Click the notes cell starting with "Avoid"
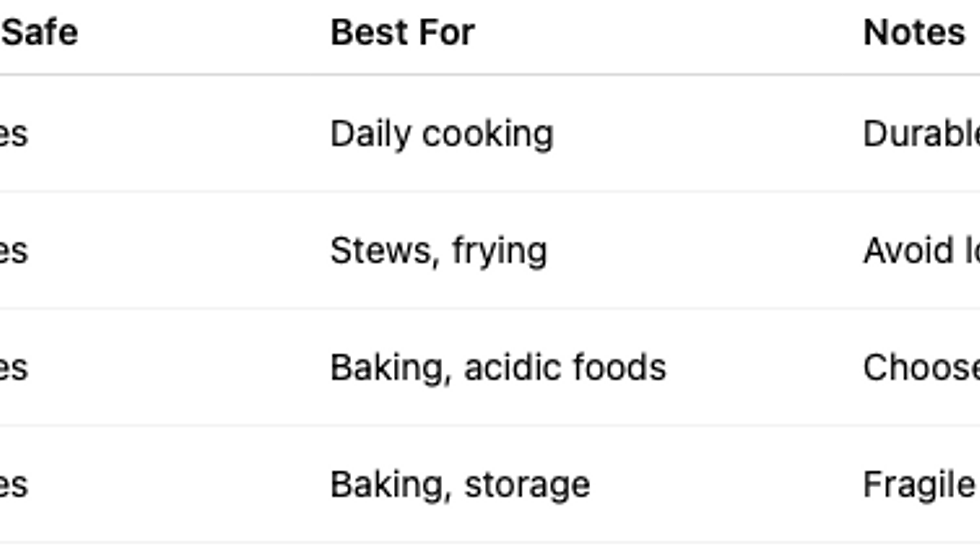 920,251
